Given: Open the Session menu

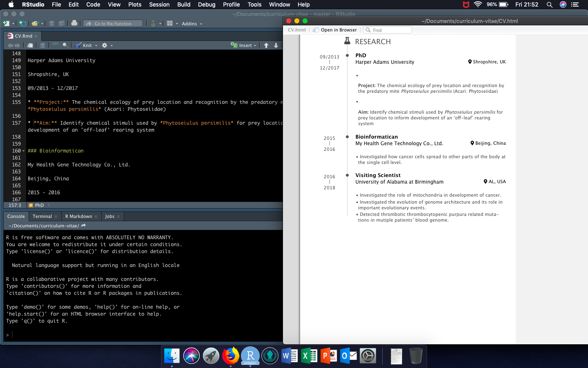Looking at the screenshot, I should (159, 4).
